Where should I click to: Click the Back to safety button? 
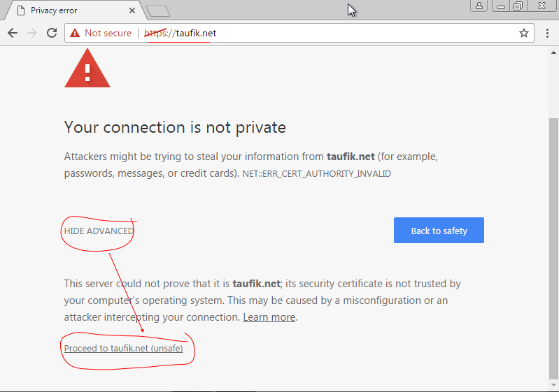coord(439,231)
